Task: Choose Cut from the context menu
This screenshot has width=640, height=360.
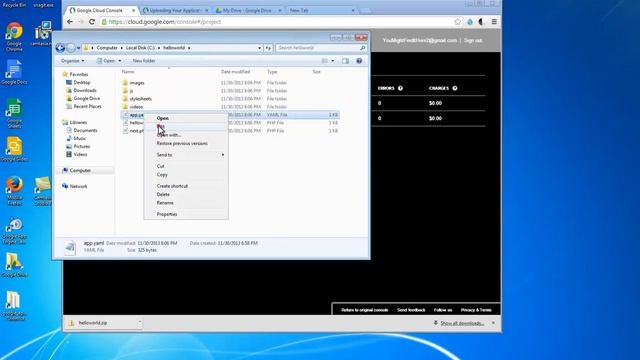Action: [x=186, y=166]
